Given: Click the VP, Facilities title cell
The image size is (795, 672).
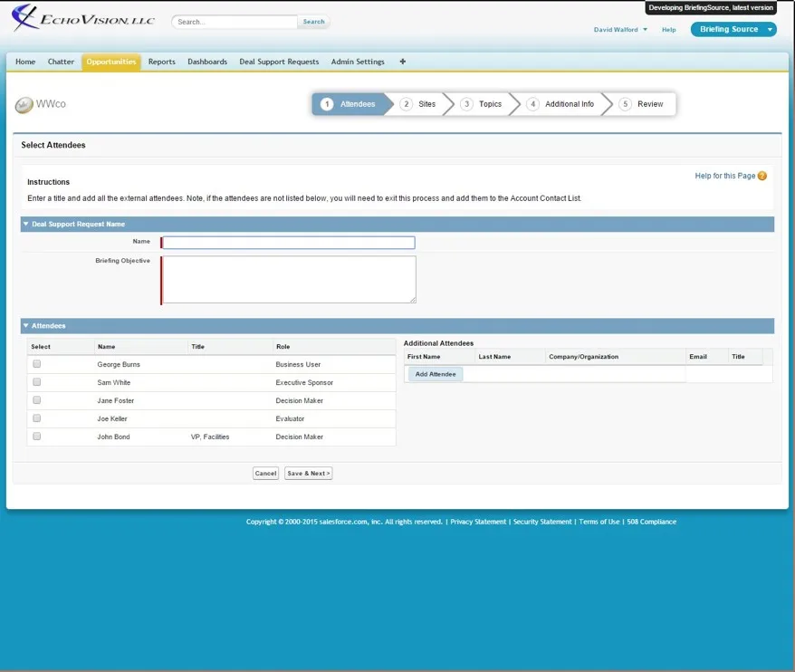Looking at the screenshot, I should tap(210, 437).
